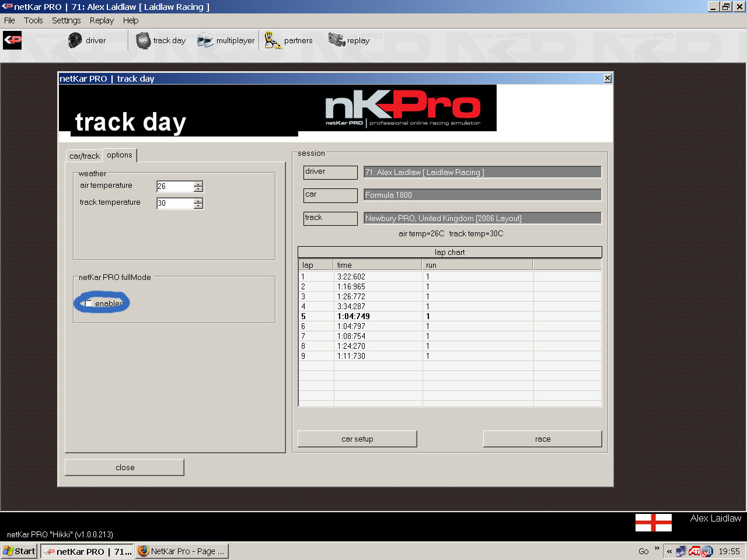
Task: Click the network connection tray icon
Action: coord(680,551)
